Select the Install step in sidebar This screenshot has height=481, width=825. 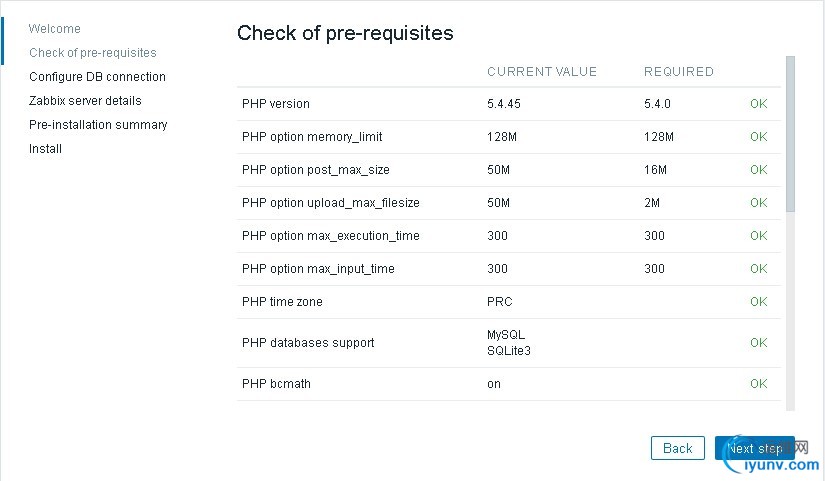point(46,149)
